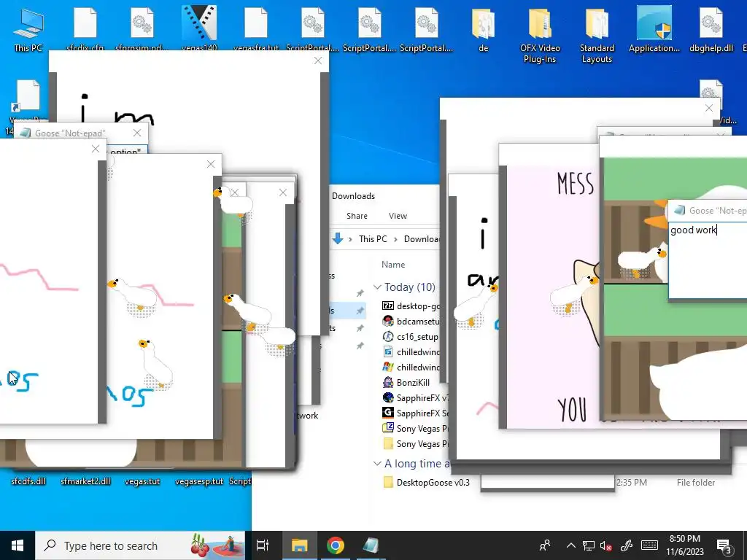The image size is (747, 560).
Task: Open the notification center icon
Action: coord(724,545)
